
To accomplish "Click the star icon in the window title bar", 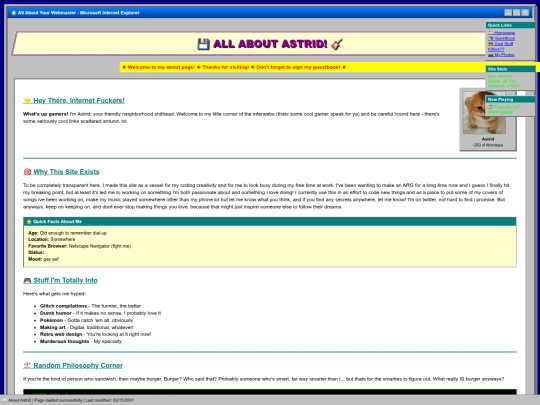I will click(x=13, y=13).
